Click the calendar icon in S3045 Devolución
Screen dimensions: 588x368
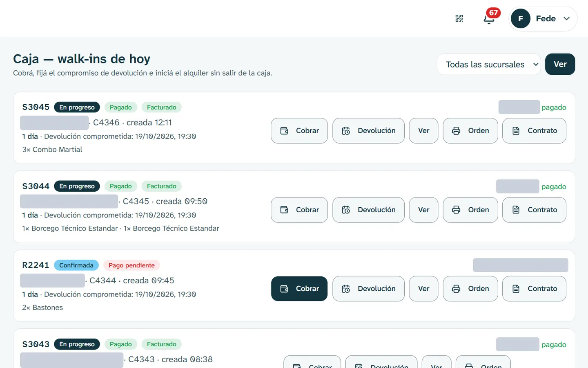pyautogui.click(x=346, y=131)
